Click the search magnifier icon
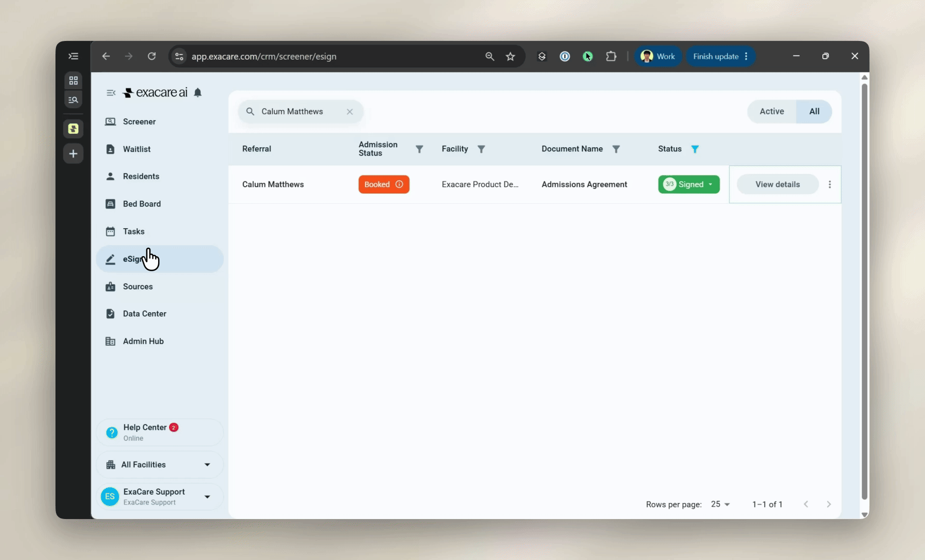Viewport: 925px width, 560px height. tap(250, 111)
